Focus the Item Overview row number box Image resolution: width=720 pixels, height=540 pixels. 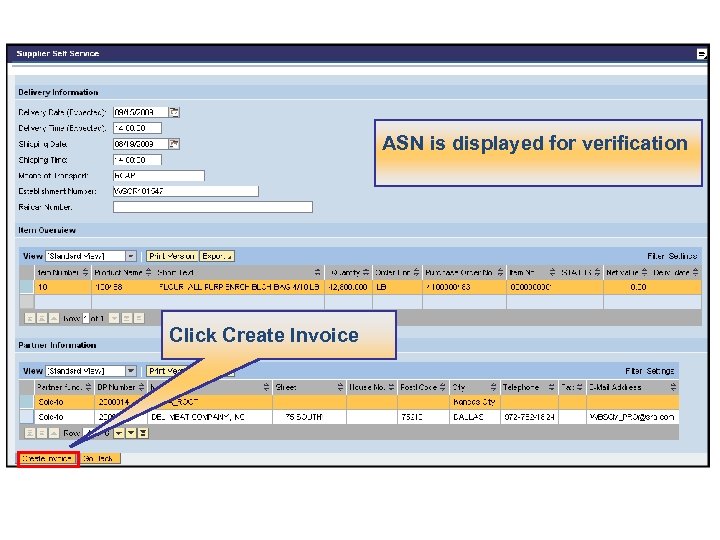86,318
